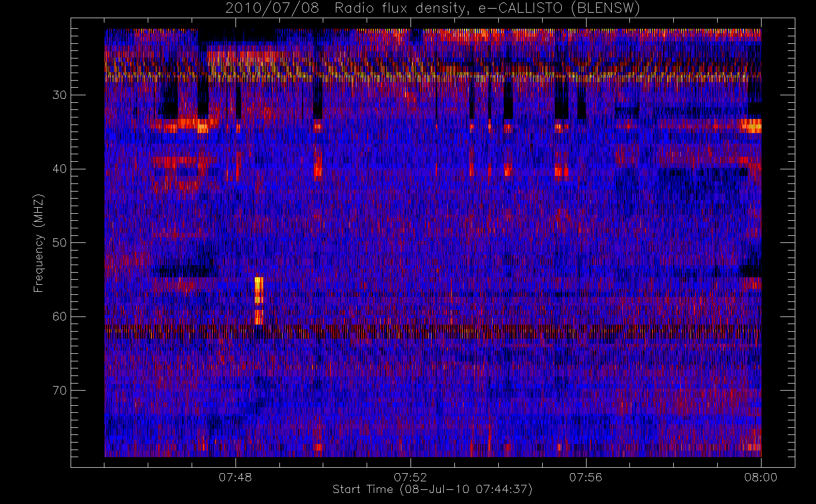Click the 50 MHz frequency tick label

click(x=60, y=243)
